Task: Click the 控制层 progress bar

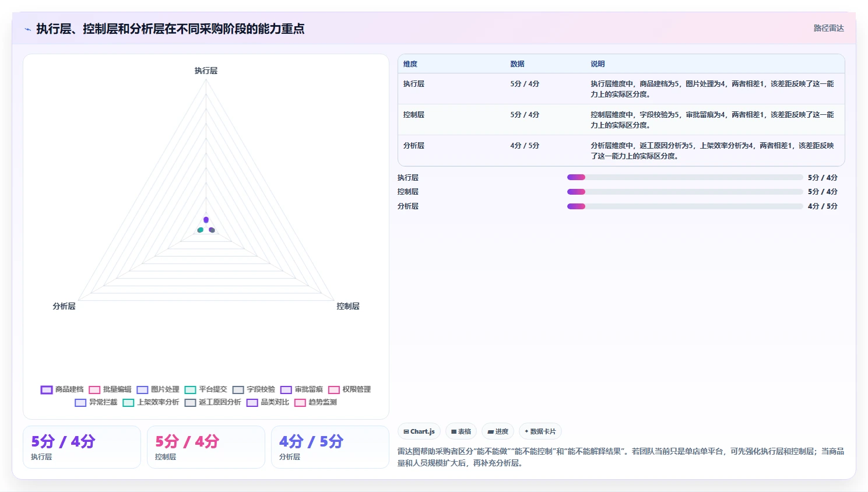Action: [685, 192]
